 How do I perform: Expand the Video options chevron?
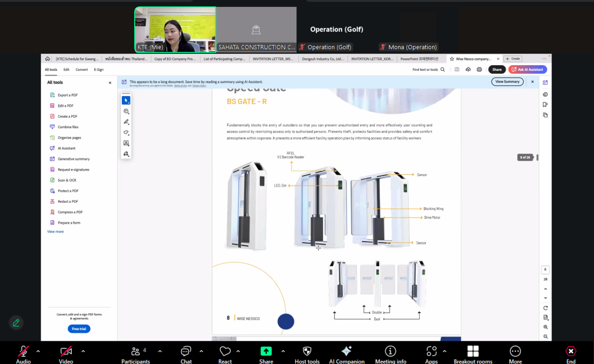83,351
